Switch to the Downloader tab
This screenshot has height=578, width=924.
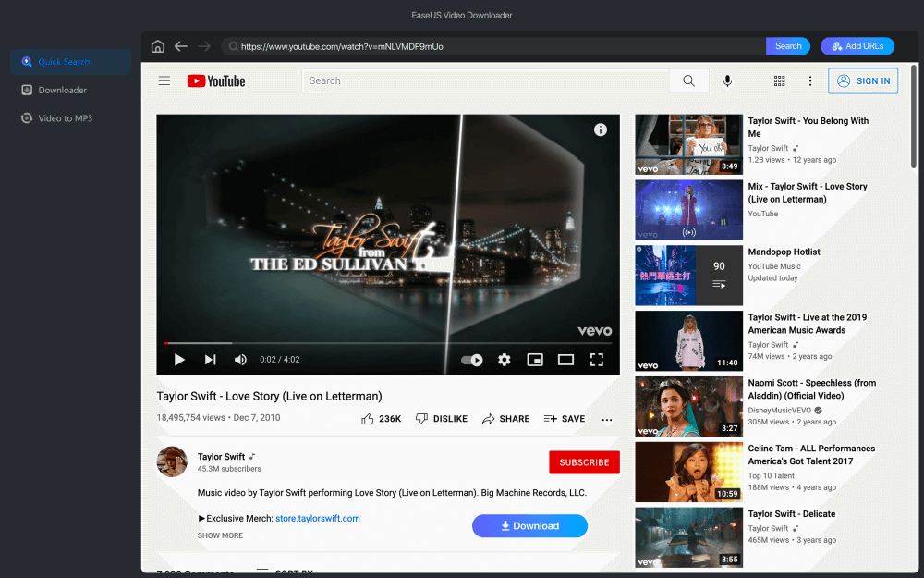point(62,90)
